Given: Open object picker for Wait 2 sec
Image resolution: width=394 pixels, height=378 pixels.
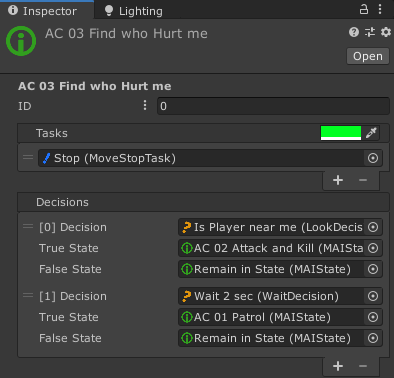Looking at the screenshot, I should point(373,296).
